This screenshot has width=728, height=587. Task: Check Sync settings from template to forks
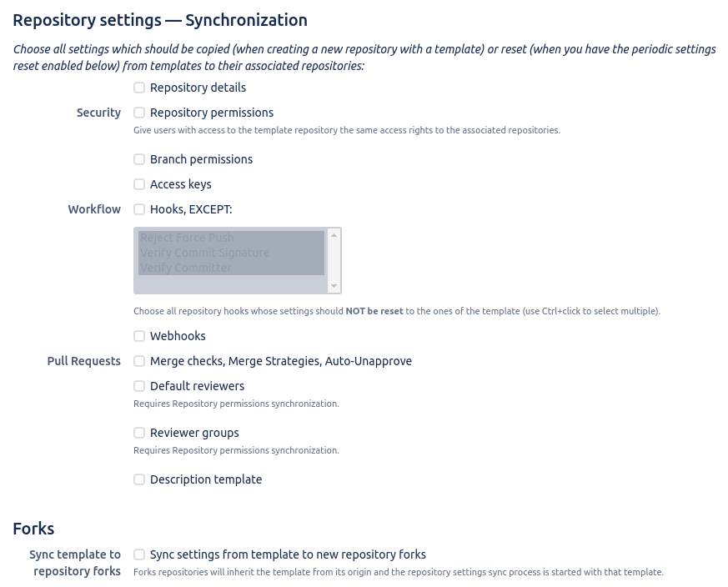[x=139, y=554]
